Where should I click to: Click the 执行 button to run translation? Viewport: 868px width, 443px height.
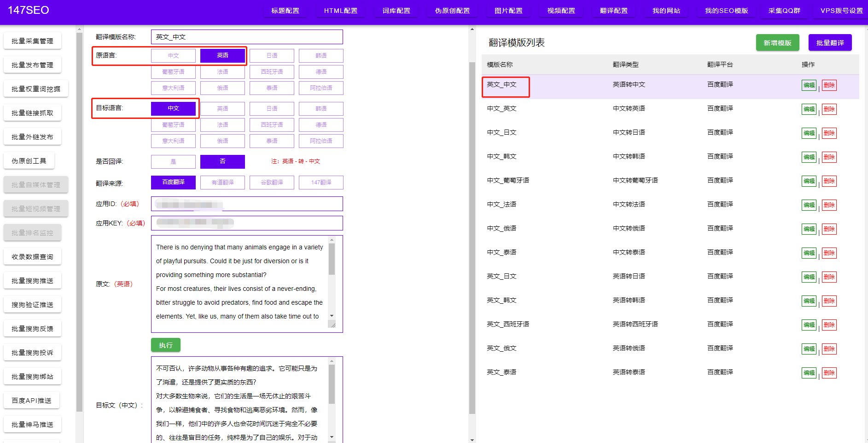[165, 345]
